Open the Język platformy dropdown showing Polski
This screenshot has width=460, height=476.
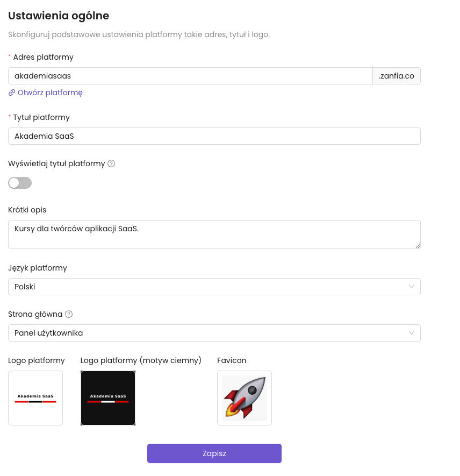[214, 287]
